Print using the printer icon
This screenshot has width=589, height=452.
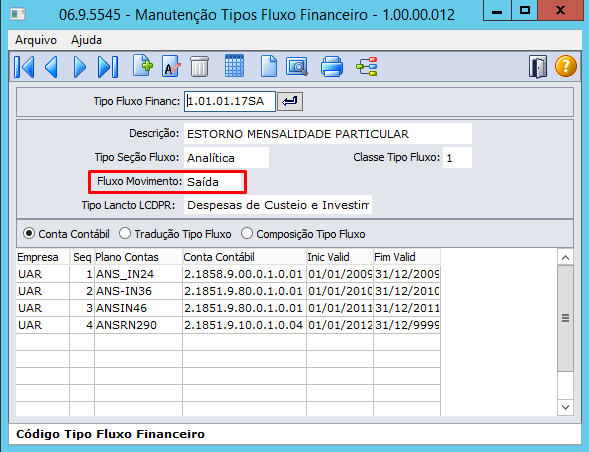332,67
